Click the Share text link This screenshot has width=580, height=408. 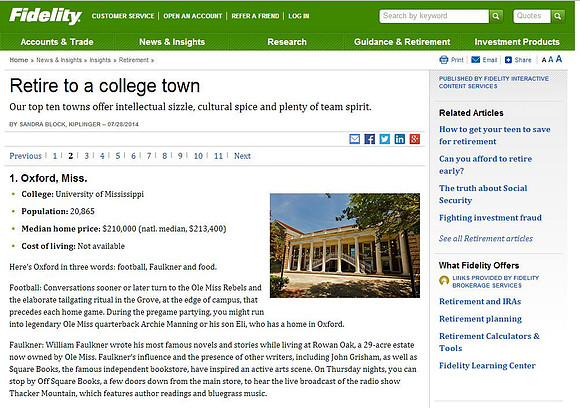pos(523,60)
